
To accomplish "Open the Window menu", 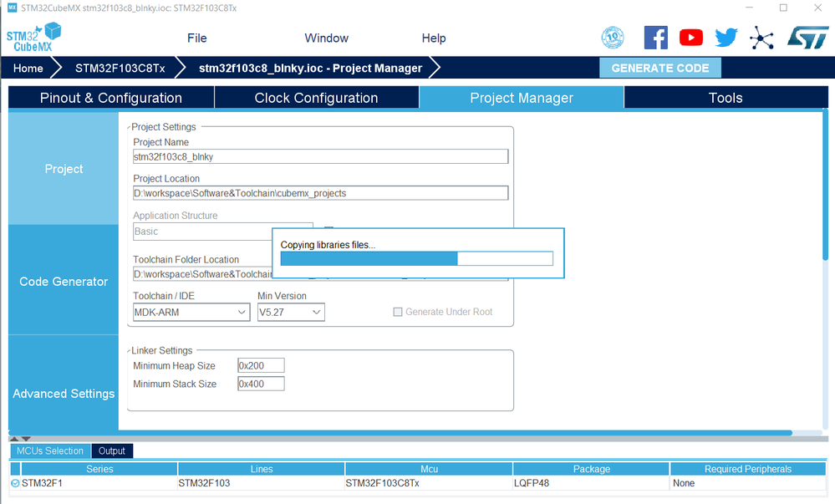I will point(327,38).
